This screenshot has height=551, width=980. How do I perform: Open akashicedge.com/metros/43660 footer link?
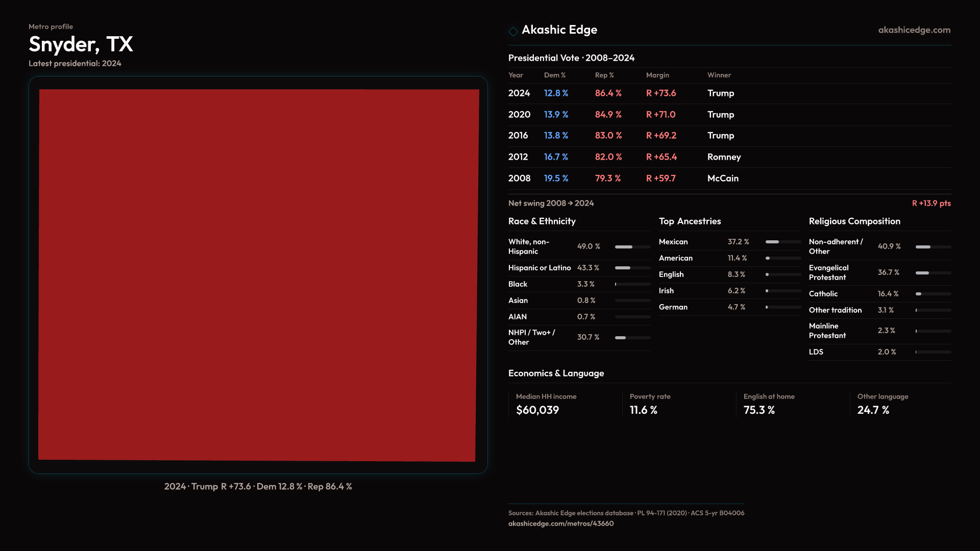click(560, 523)
